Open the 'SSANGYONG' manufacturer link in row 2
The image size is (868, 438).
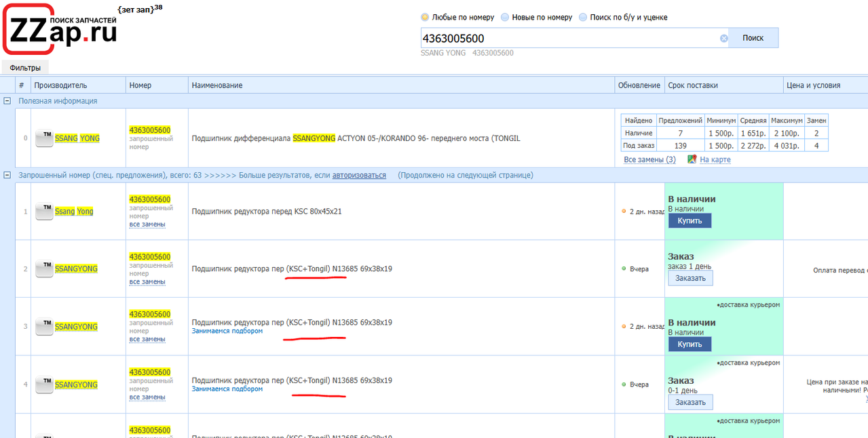[76, 268]
